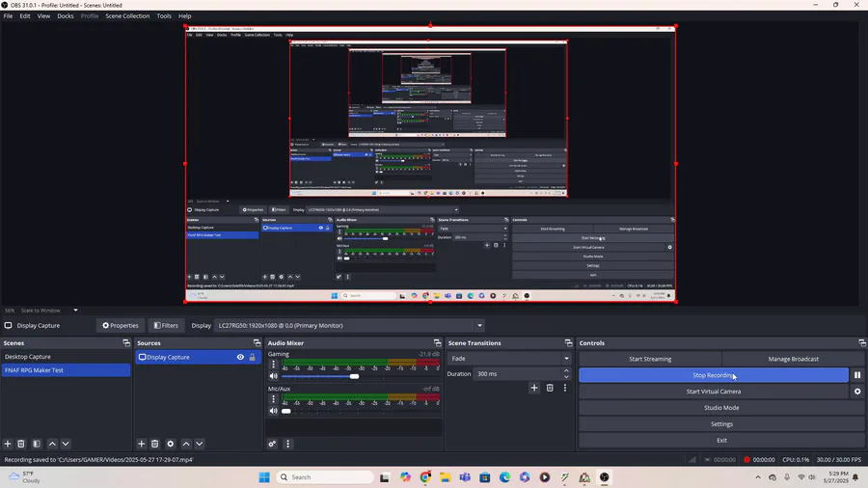Viewport: 868px width, 488px height.
Task: Open Mic/Aux audio track options menu
Action: point(273,399)
